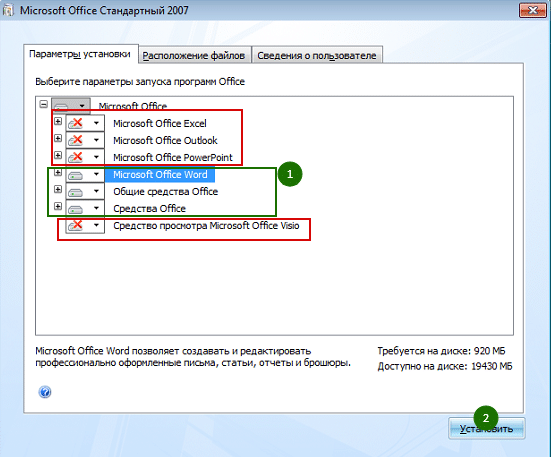This screenshot has height=457, width=551.
Task: Expand the Microsoft Office Word node
Action: (58, 172)
